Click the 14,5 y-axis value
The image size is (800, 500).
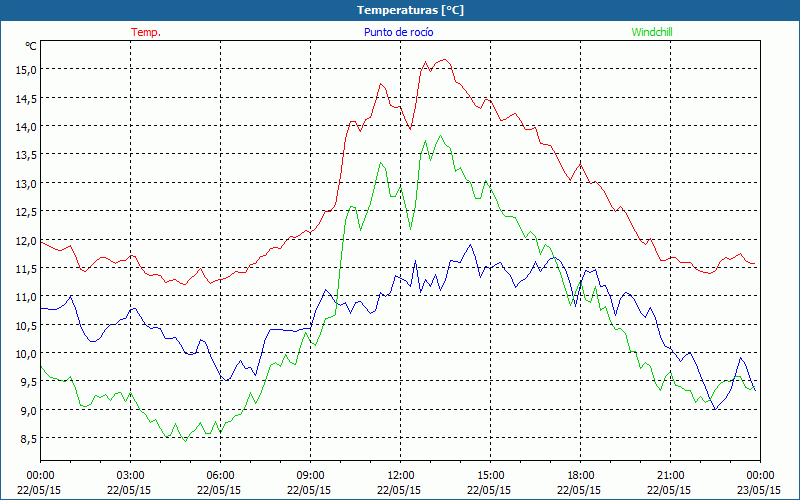tap(26, 98)
